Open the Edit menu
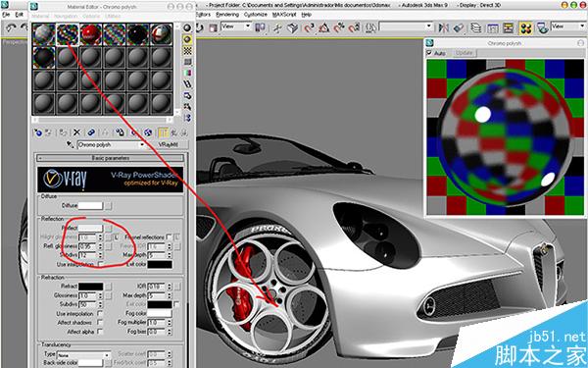 pyautogui.click(x=20, y=15)
